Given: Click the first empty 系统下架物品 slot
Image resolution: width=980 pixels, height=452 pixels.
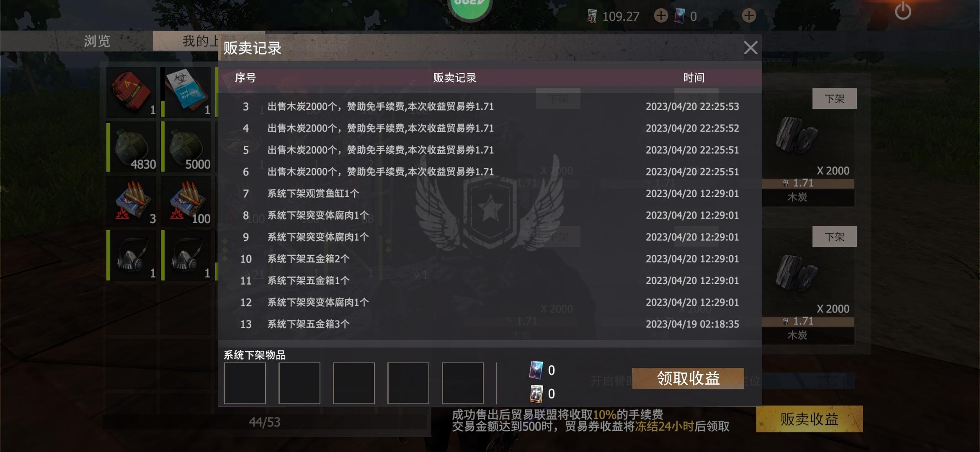Looking at the screenshot, I should pos(245,383).
